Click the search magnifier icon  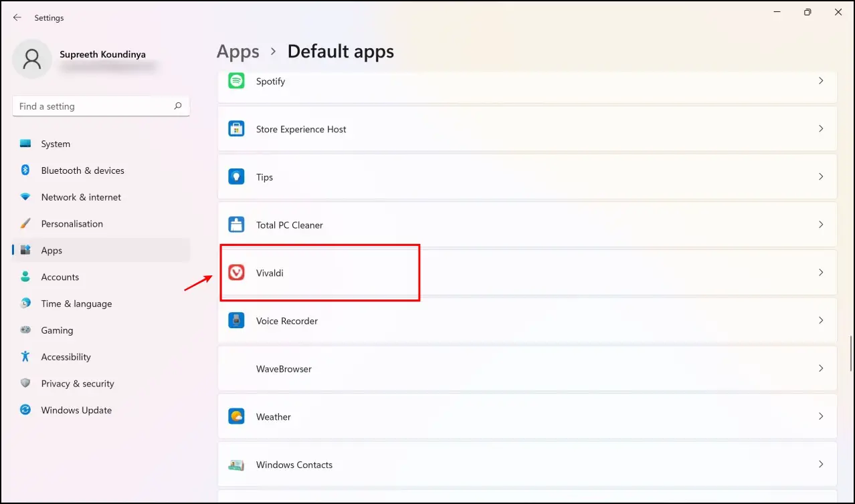coord(178,106)
